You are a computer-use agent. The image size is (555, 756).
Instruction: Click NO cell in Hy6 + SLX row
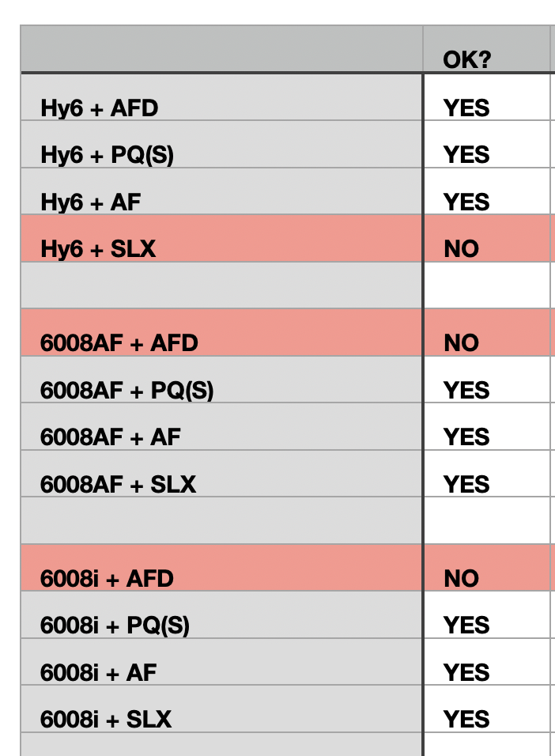[x=486, y=248]
